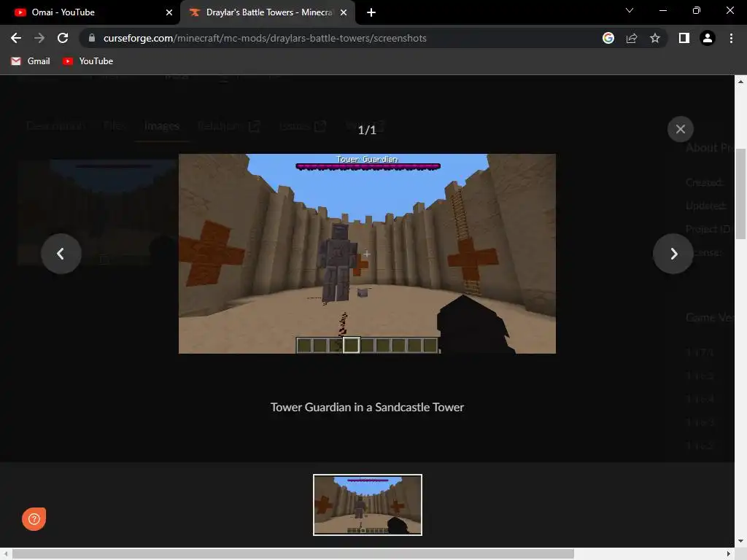Click the vertical page scrollbar thumb

click(x=741, y=194)
